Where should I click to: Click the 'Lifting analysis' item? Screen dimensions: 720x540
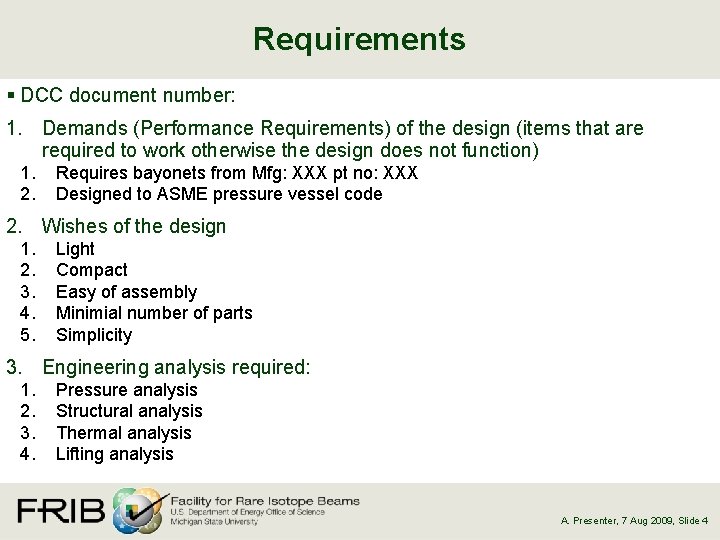tap(114, 454)
